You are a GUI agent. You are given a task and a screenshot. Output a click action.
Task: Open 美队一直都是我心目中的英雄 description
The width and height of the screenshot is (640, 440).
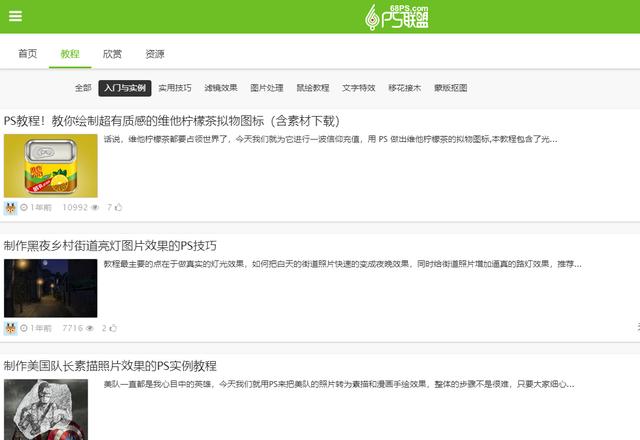coord(339,384)
